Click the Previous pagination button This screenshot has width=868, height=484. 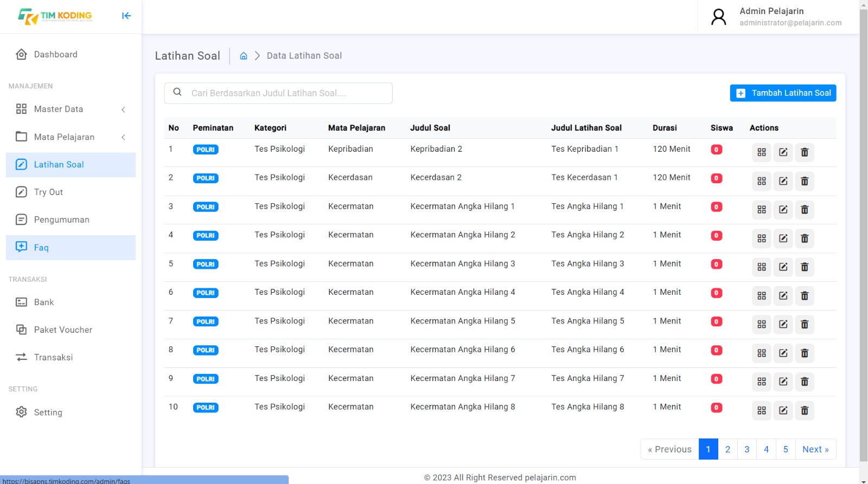click(669, 449)
